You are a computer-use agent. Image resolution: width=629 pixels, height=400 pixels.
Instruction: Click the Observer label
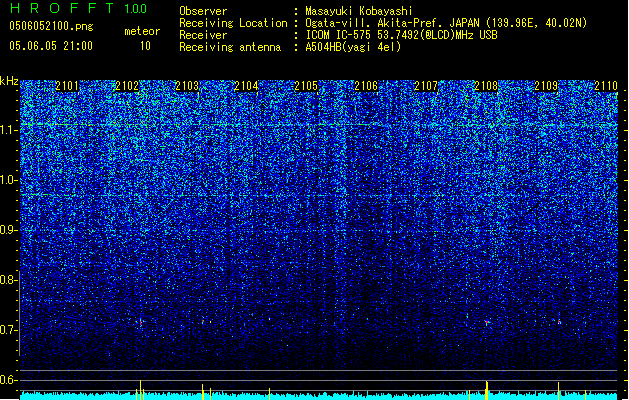[203, 11]
